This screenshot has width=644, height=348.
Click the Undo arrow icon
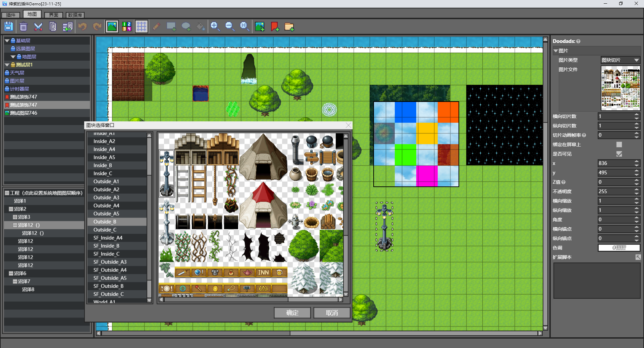click(83, 26)
